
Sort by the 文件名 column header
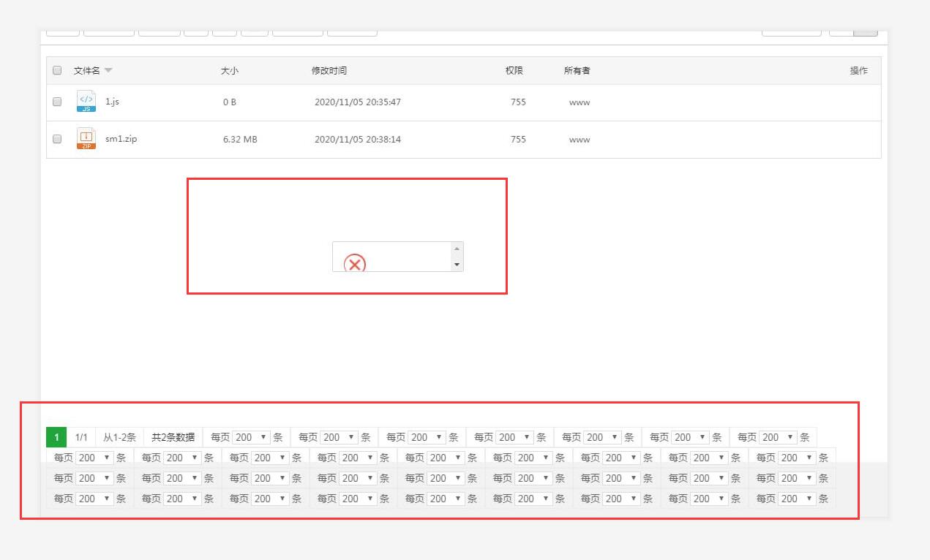click(x=87, y=71)
